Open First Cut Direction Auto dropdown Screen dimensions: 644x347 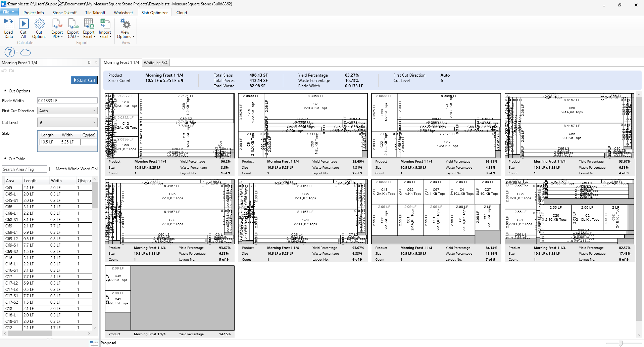point(67,111)
